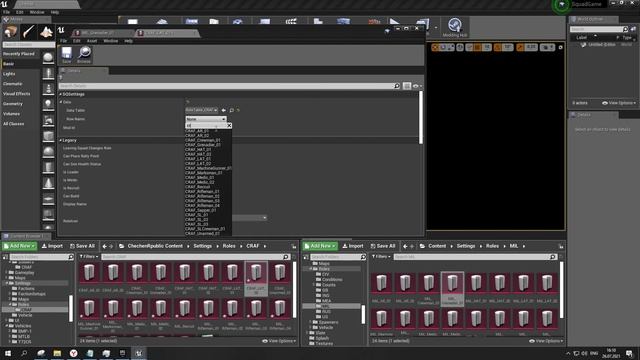Open the Windows Start button
Viewport: 640px width, 360px height.
coord(8,353)
